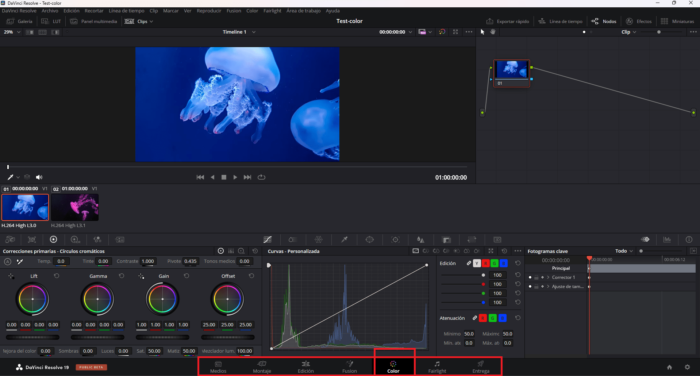Screen dimensions: 700x376
Task: Toggle the red channel in Edición
Action: point(486,263)
